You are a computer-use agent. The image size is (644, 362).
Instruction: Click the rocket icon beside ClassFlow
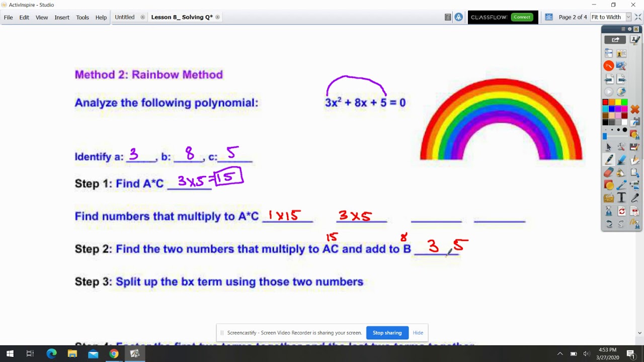tap(458, 17)
